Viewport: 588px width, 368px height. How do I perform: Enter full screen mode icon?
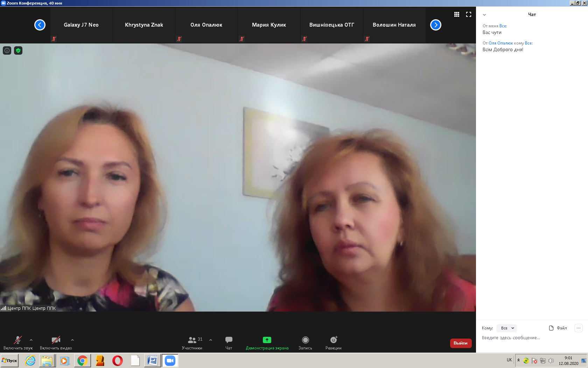coord(469,14)
